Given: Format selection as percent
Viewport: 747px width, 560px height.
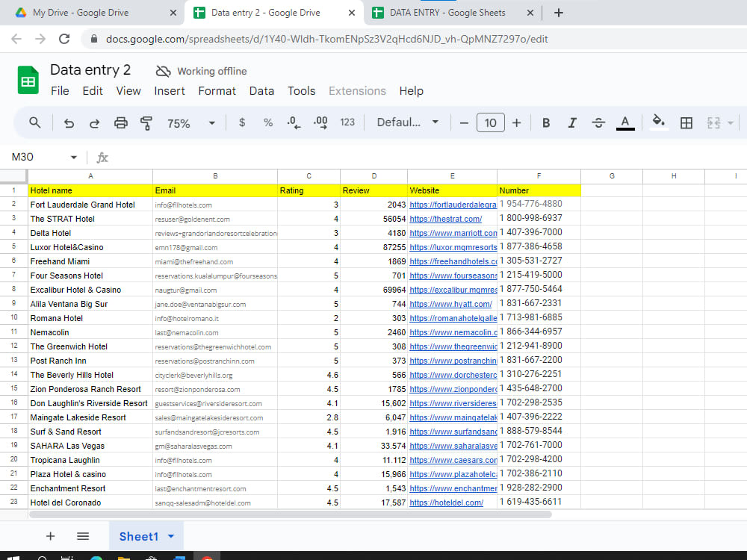Looking at the screenshot, I should click(267, 122).
